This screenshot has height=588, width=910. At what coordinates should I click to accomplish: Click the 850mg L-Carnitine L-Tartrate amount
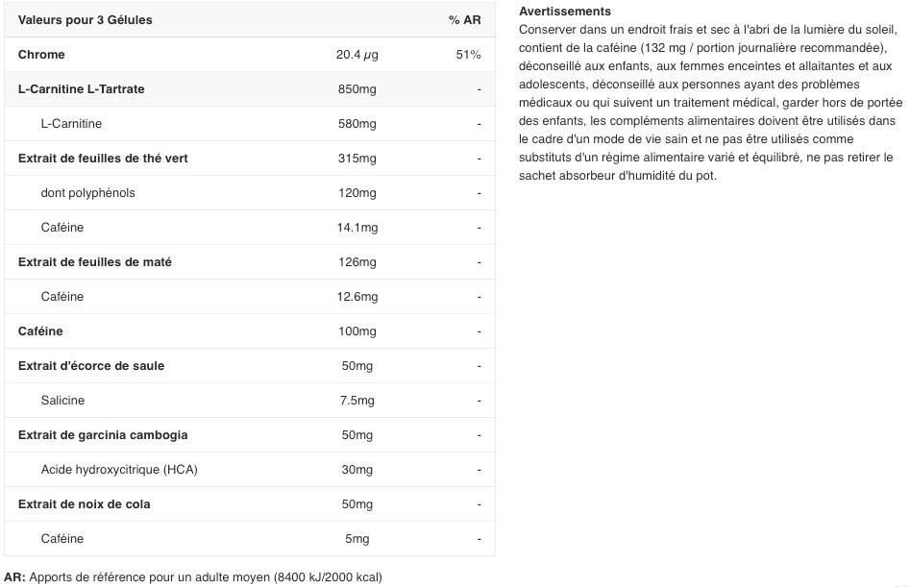tap(357, 88)
